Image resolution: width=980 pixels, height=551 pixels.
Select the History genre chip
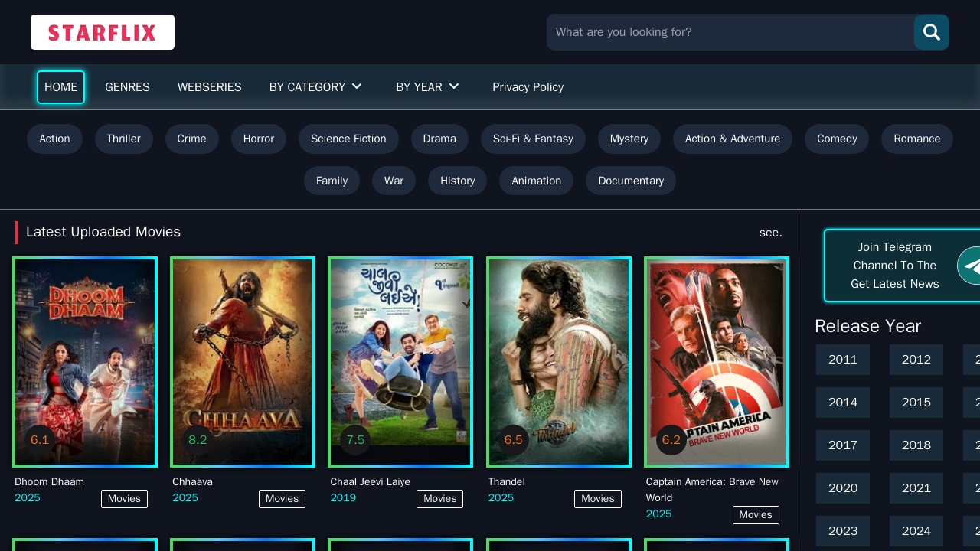[458, 181]
